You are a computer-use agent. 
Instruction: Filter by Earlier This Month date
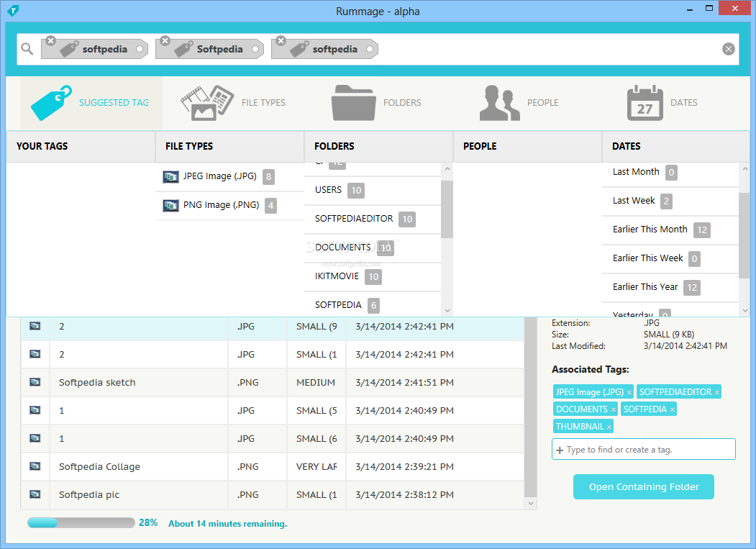tap(670, 230)
